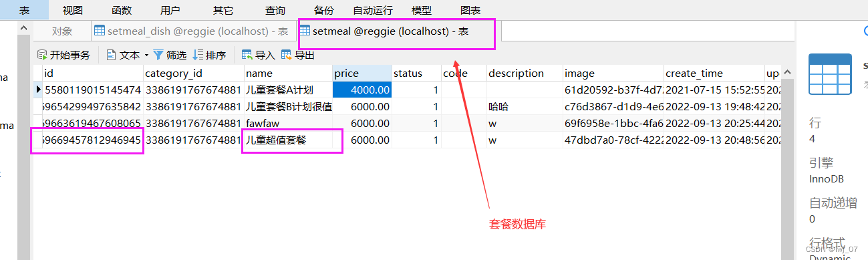
Task: Click the 导出 export button
Action: [x=298, y=55]
